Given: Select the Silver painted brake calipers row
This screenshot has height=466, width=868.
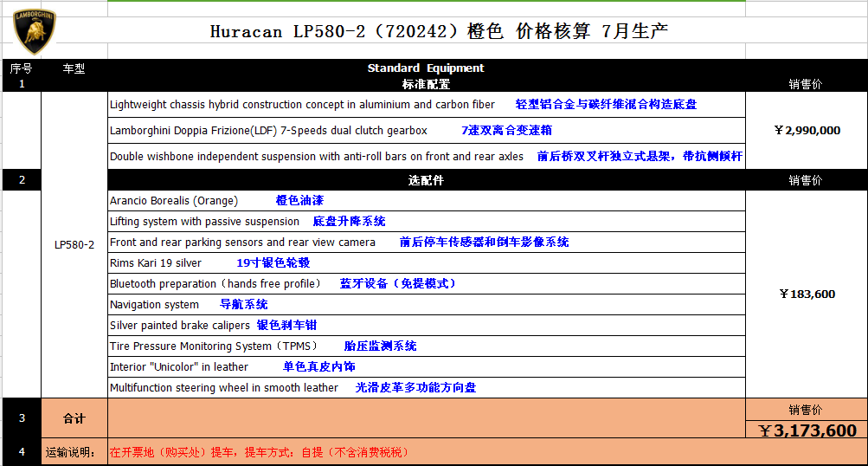Looking at the screenshot, I should click(427, 326).
